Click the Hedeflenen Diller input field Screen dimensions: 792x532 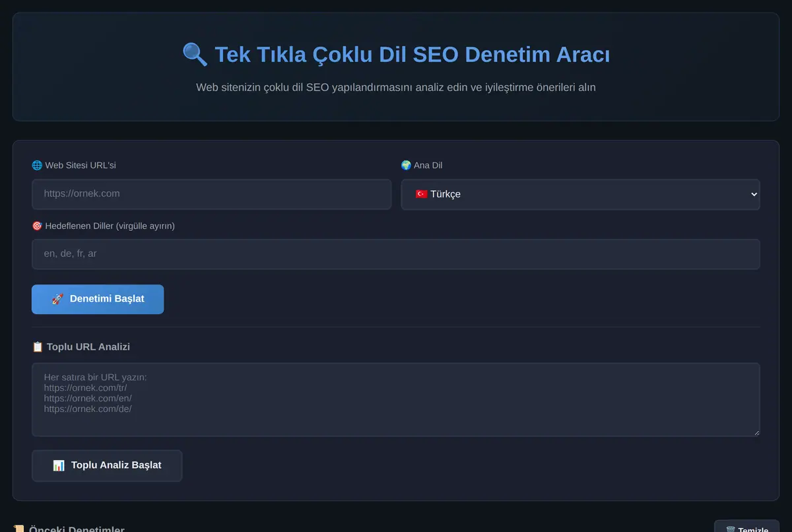(x=396, y=254)
